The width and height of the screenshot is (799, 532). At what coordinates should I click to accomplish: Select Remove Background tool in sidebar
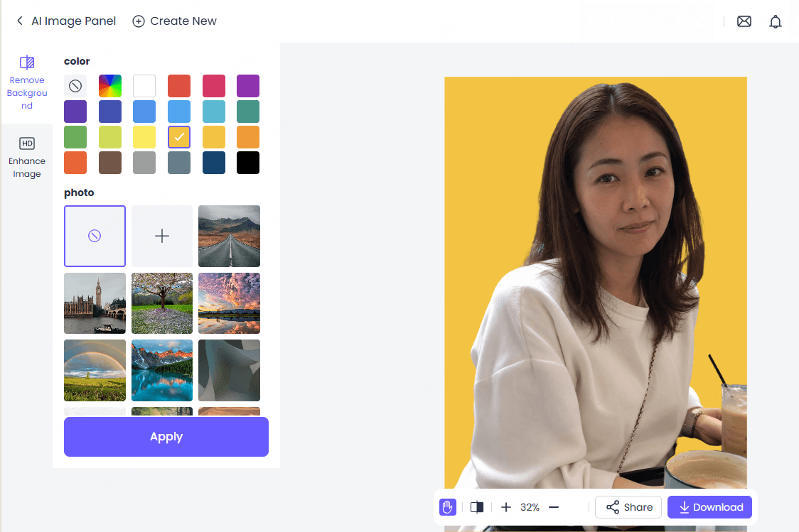point(26,83)
